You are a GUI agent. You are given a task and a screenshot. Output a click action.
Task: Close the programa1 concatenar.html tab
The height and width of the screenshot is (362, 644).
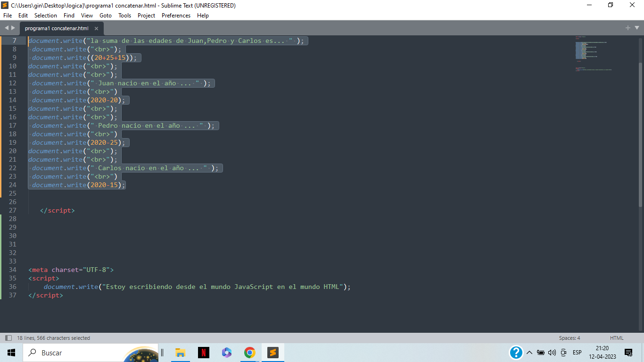click(96, 28)
